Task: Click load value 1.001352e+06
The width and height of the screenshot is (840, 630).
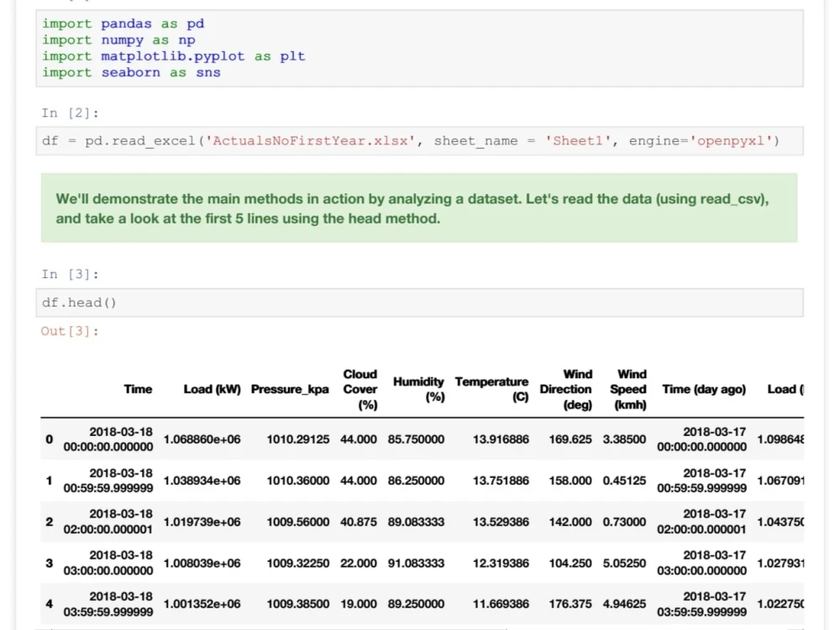Action: [x=202, y=604]
